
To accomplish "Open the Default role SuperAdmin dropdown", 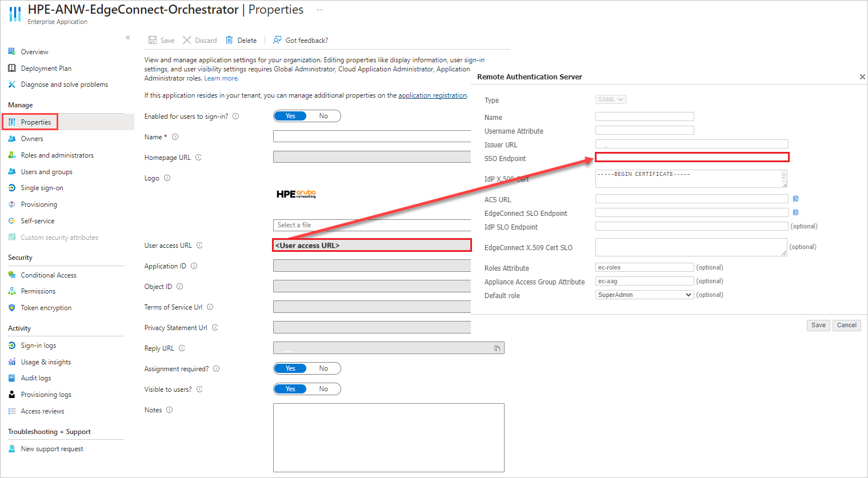I will point(643,294).
